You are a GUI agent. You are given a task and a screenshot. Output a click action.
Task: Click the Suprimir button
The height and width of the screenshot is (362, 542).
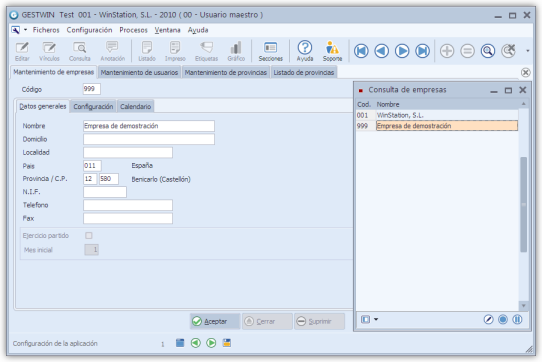(319, 321)
